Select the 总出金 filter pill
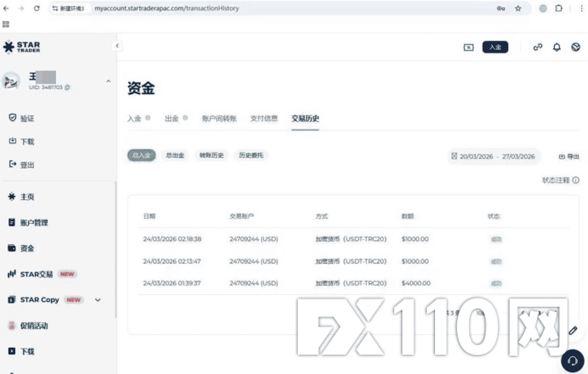The height and width of the screenshot is (374, 588). [x=175, y=155]
